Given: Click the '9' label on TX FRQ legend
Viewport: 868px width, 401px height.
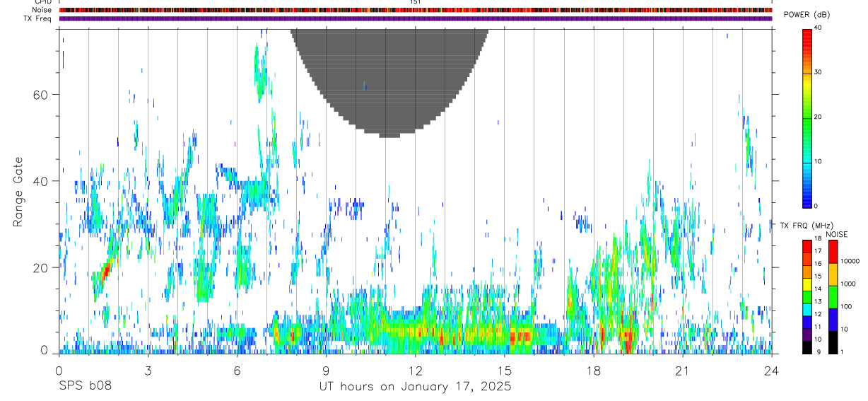Looking at the screenshot, I should pos(817,351).
